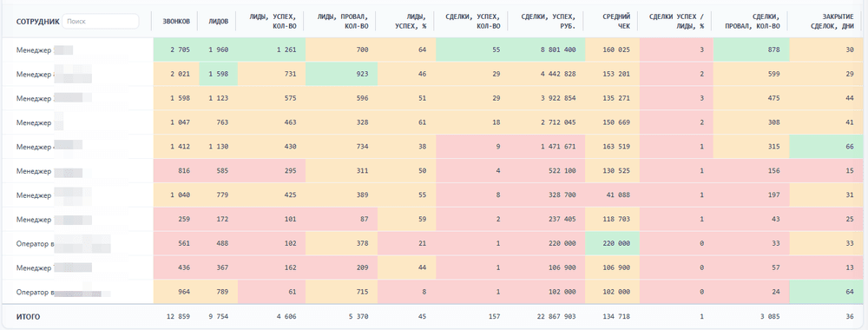Click the revenue cell 8 801 400
The width and height of the screenshot is (868, 330).
pos(547,49)
